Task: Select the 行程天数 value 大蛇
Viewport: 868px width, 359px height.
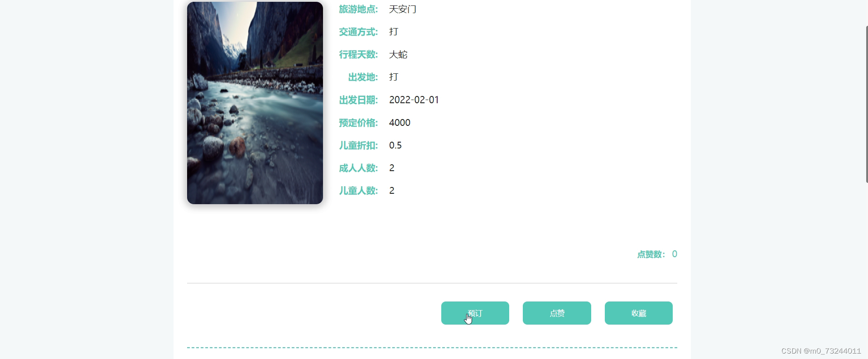Action: click(x=398, y=54)
